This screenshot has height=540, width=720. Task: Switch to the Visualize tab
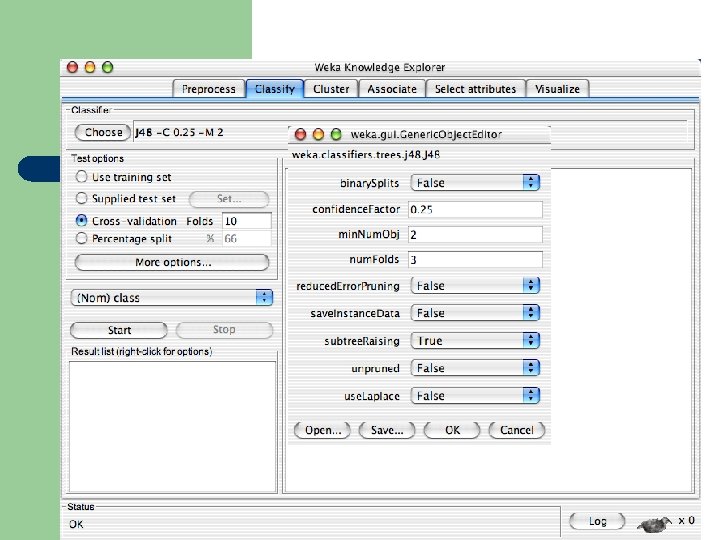click(557, 89)
